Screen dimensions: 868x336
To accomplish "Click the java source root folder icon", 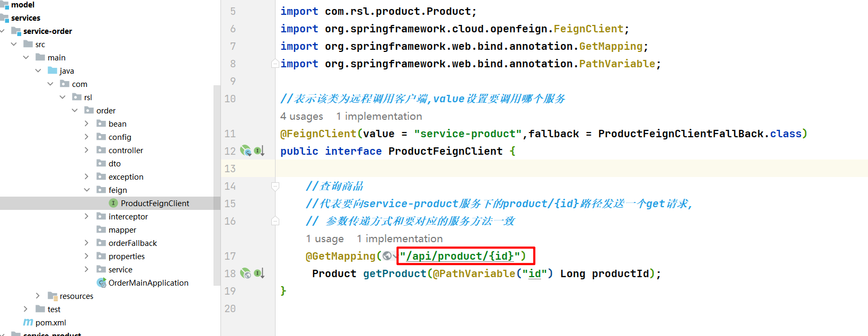I will click(52, 70).
